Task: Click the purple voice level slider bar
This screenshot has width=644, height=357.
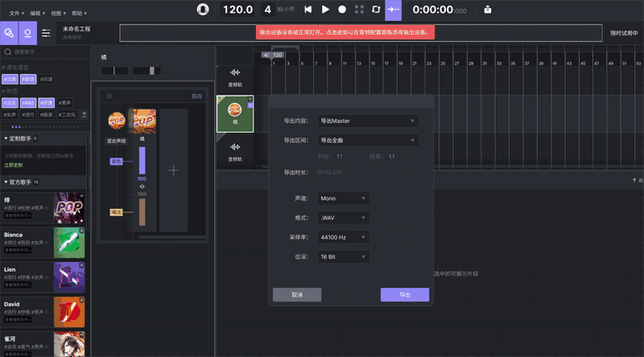Action: point(142,159)
